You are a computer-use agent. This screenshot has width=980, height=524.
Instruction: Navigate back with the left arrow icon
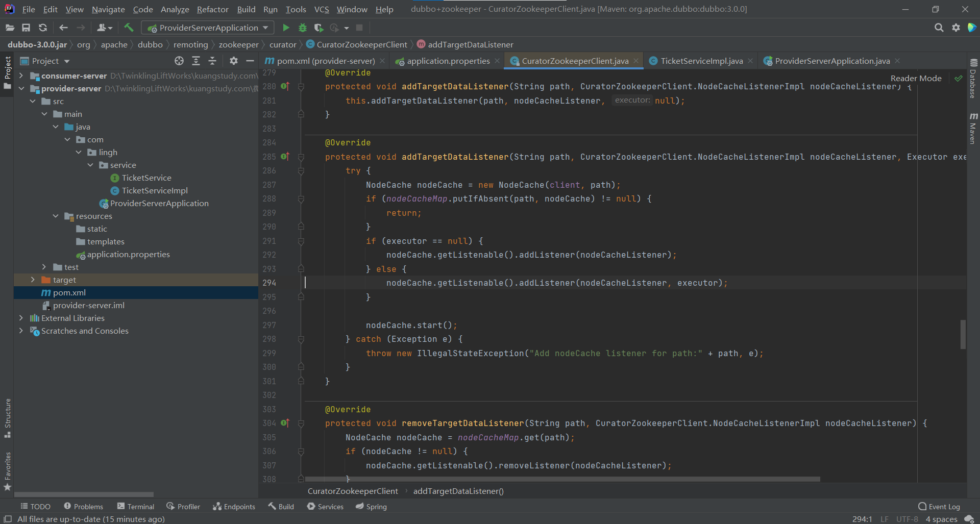click(63, 28)
